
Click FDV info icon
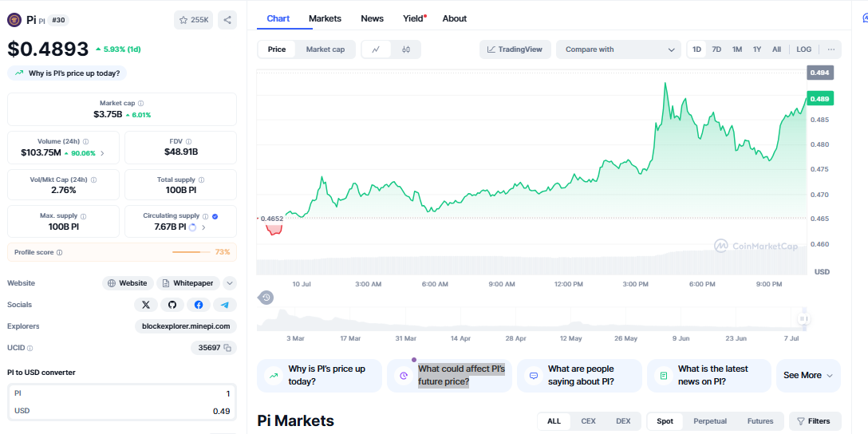(x=189, y=142)
